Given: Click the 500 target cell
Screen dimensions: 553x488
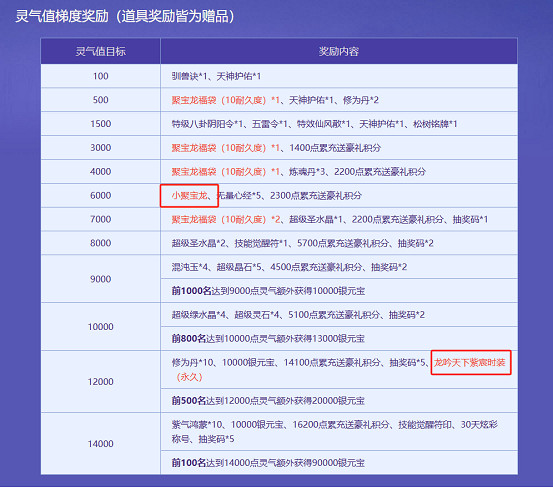Looking at the screenshot, I should (101, 100).
